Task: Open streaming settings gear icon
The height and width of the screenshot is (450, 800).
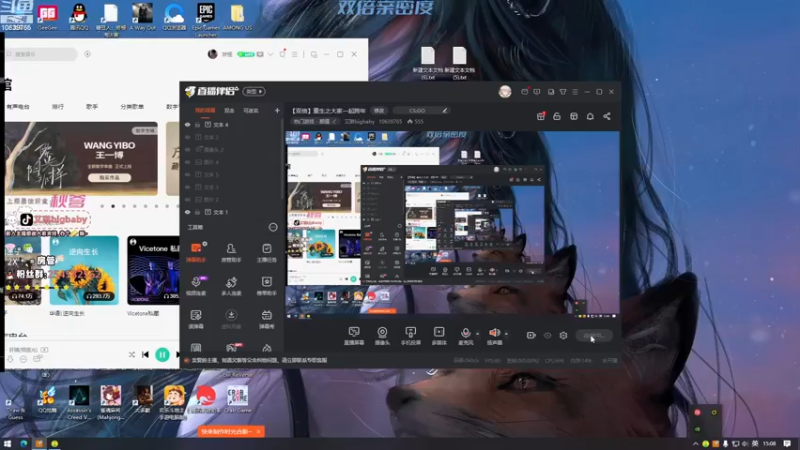Action: (x=563, y=335)
